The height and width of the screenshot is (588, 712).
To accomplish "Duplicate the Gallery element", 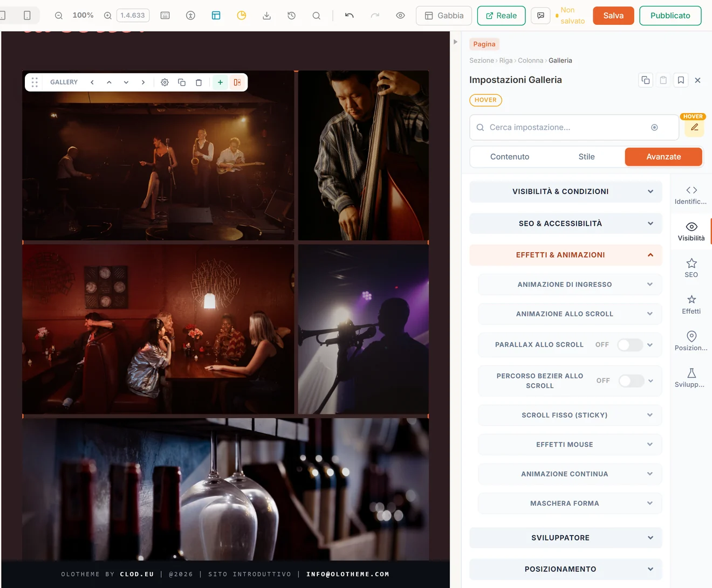I will (x=182, y=82).
